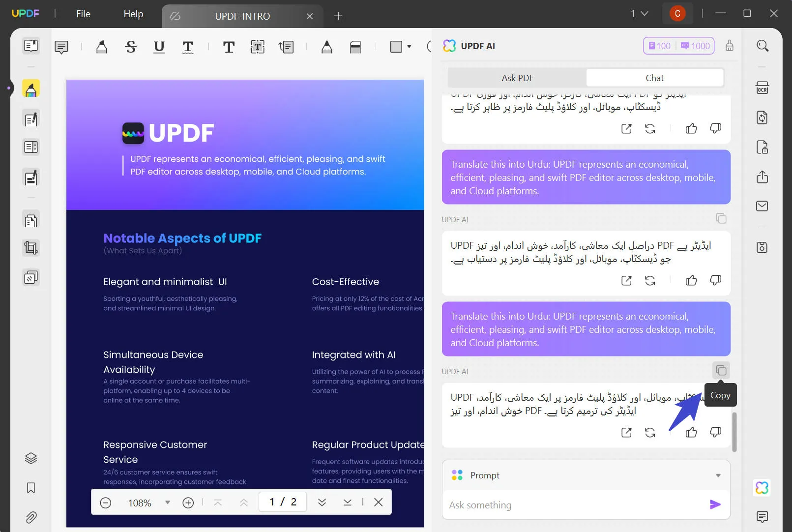Go to the previous page

pyautogui.click(x=243, y=502)
